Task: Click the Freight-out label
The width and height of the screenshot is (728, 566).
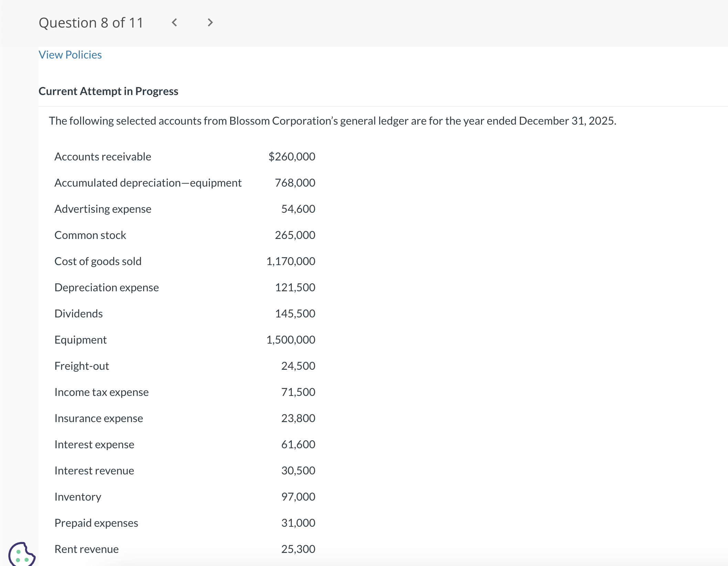Action: 82,366
